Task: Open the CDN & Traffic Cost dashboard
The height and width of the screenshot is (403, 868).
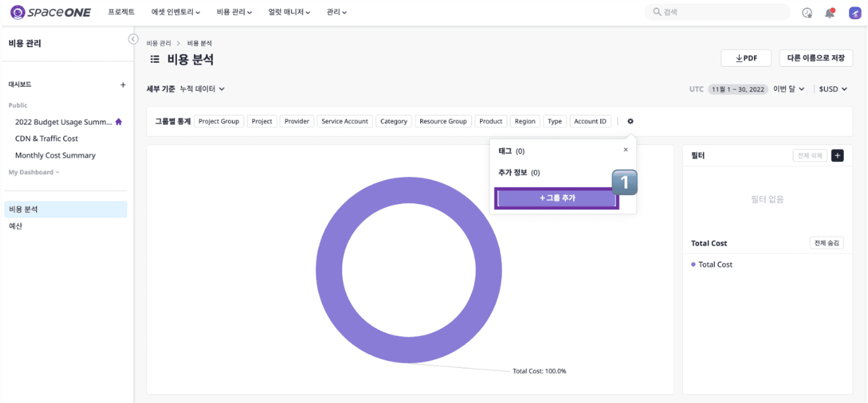Action: point(46,139)
